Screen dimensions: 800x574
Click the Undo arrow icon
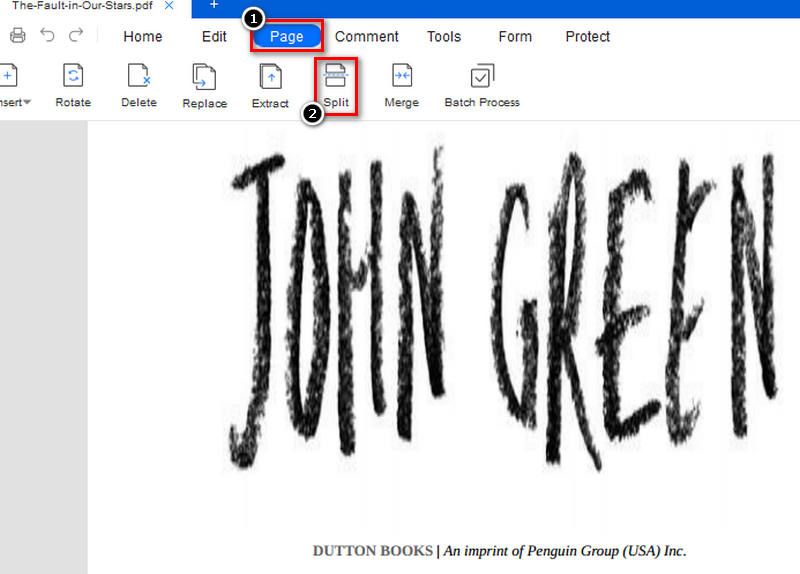[47, 35]
